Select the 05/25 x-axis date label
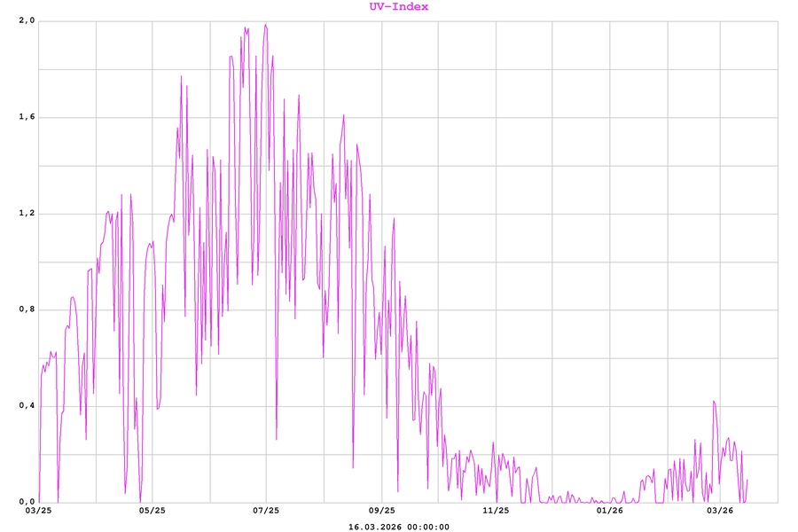Screen dimensions: 798x532 tap(153, 511)
